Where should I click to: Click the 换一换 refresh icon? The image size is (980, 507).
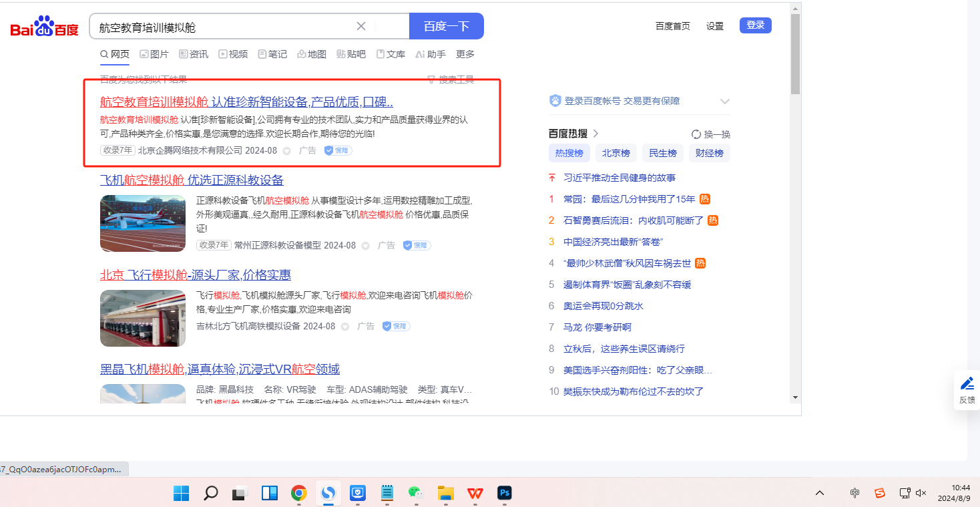[696, 134]
